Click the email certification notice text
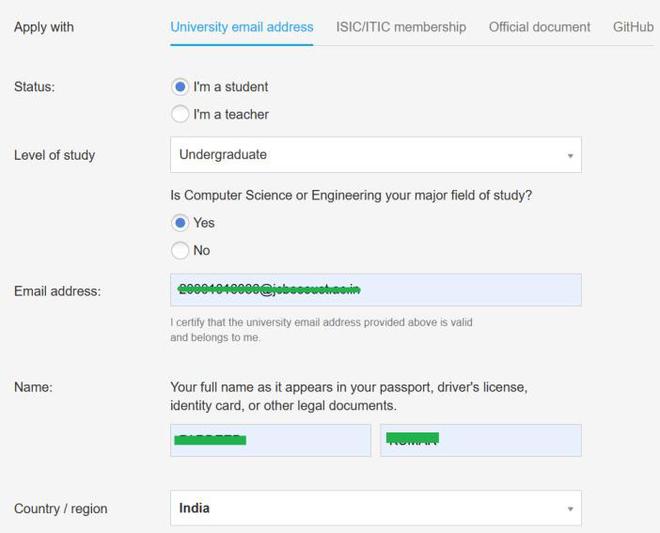660x533 pixels. (x=320, y=330)
